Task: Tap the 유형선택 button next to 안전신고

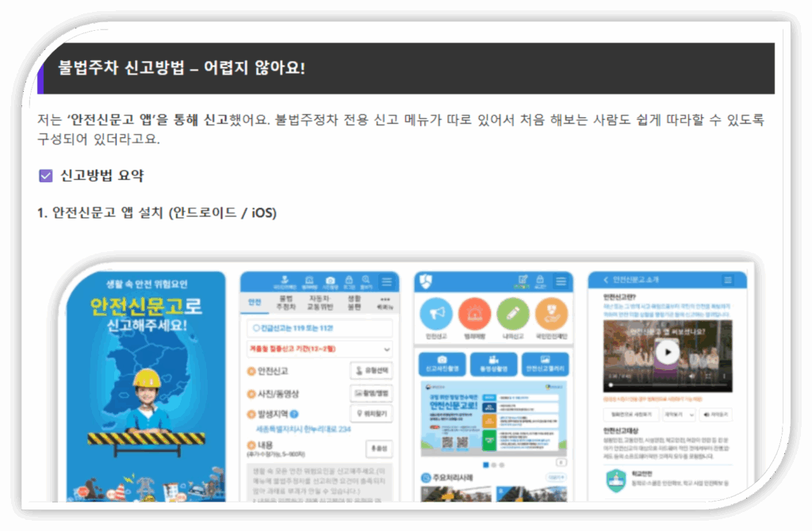Action: tap(371, 371)
